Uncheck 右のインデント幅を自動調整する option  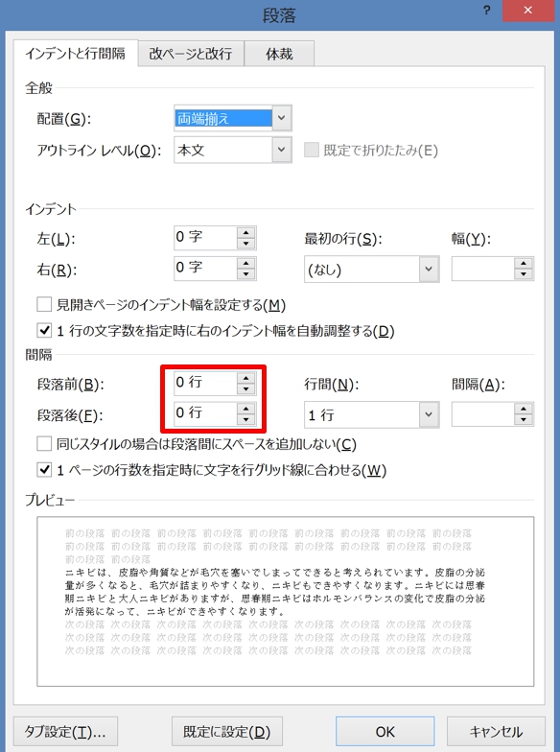[x=44, y=330]
